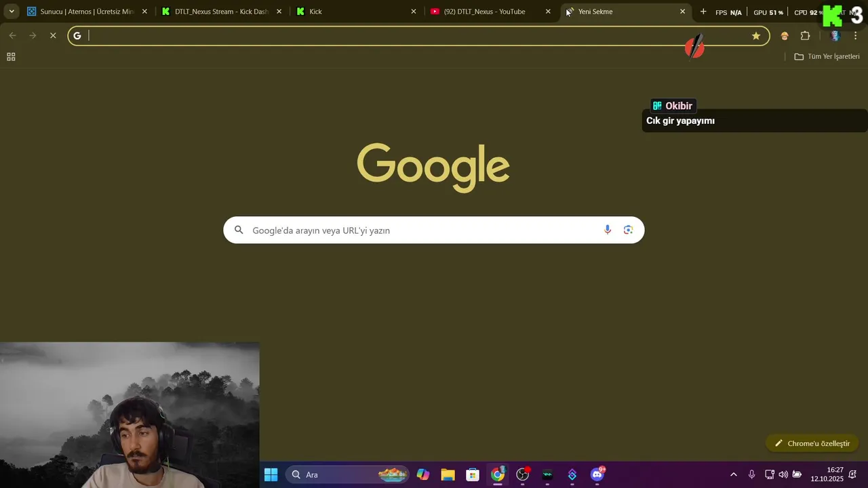Screen dimensions: 868x488
Task: Focus the Chrome address bar
Action: [417, 36]
